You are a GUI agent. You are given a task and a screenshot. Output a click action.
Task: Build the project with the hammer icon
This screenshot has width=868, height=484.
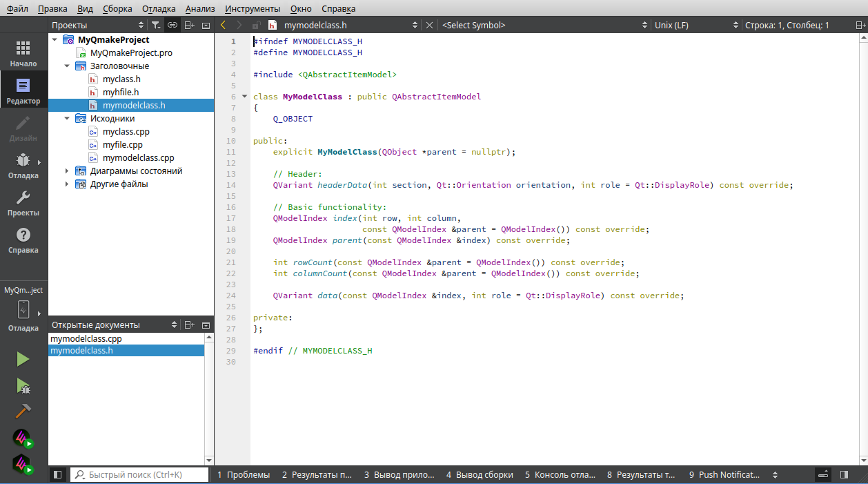tap(23, 411)
